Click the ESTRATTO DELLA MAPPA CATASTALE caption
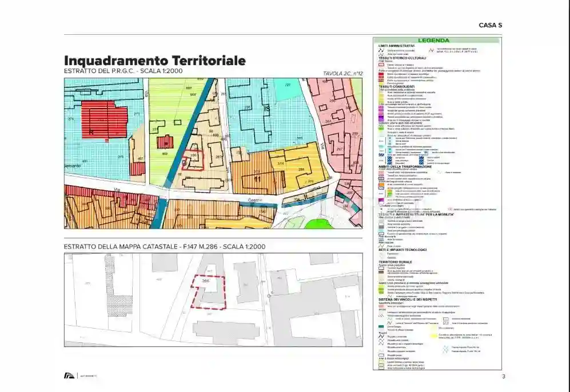 165,246
